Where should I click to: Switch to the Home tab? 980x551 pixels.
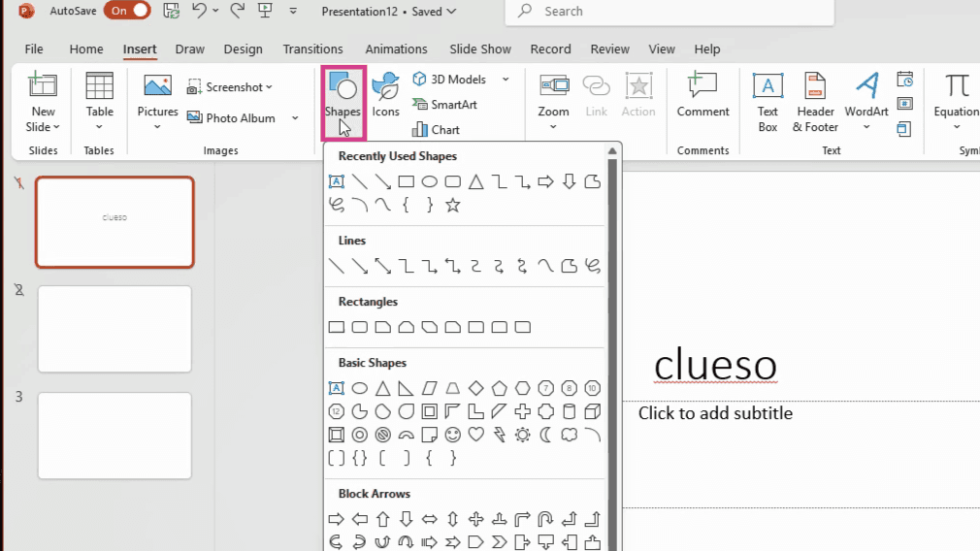86,49
